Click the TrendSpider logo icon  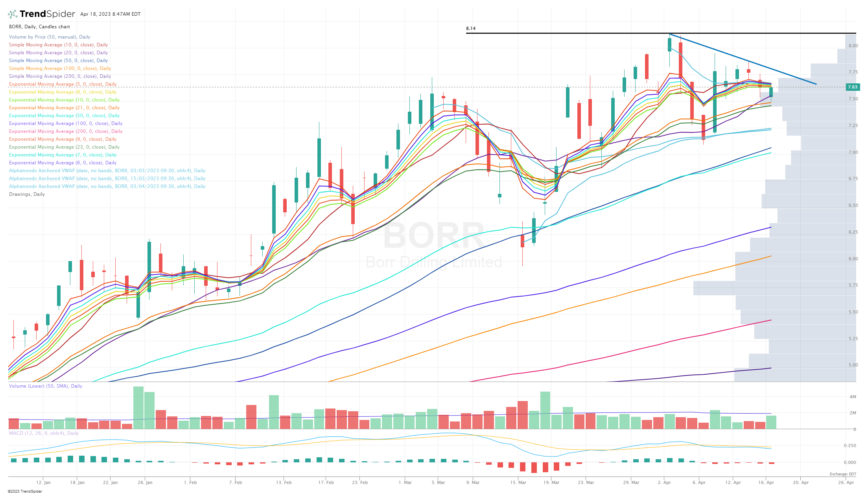[13, 14]
